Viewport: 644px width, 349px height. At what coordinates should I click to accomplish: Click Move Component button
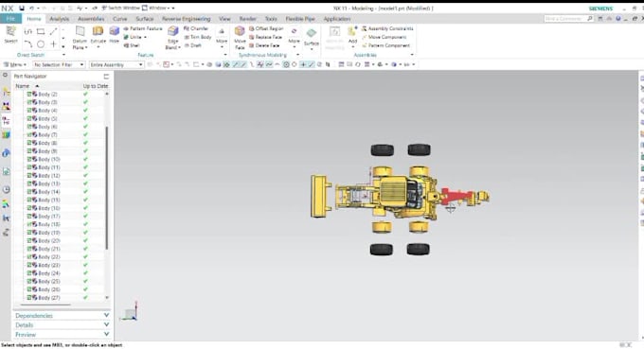point(384,37)
